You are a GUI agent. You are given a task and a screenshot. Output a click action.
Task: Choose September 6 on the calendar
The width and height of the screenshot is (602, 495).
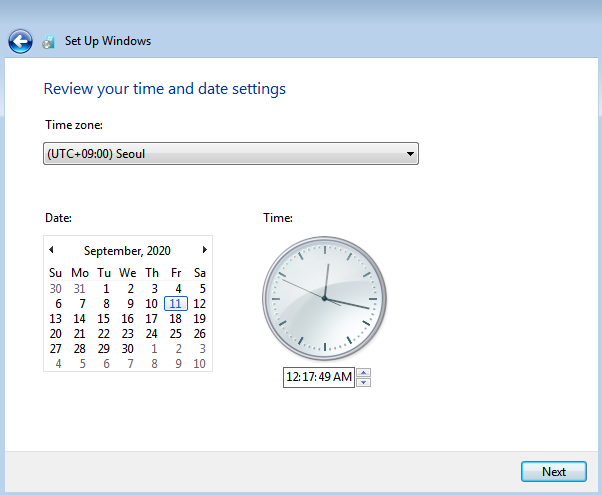pyautogui.click(x=58, y=304)
